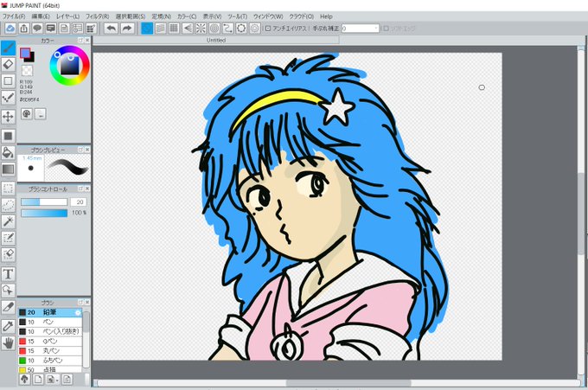
Task: Float the カラー panel with its pop-out button
Action: (80, 40)
